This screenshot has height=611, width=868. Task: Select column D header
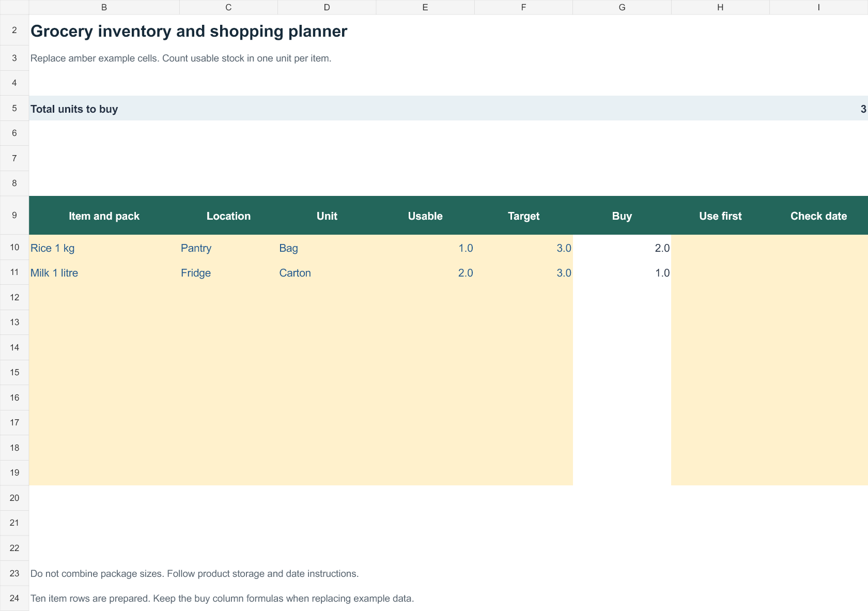327,7
